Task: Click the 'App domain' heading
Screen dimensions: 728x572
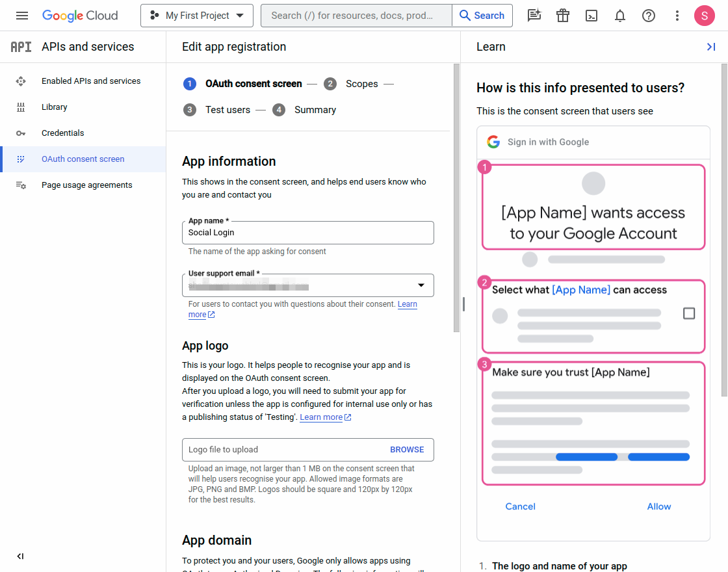Action: point(217,540)
